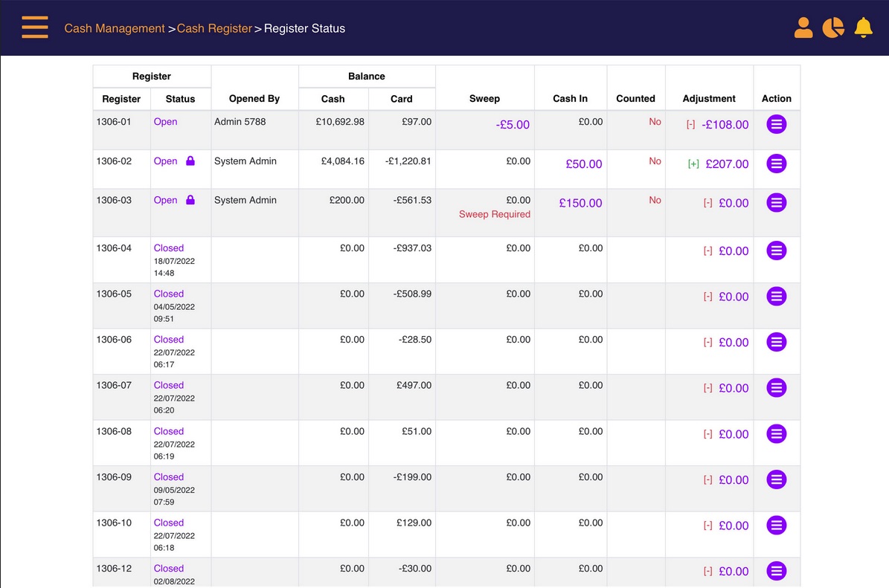Select the Closed status link for 1306-04

[168, 248]
